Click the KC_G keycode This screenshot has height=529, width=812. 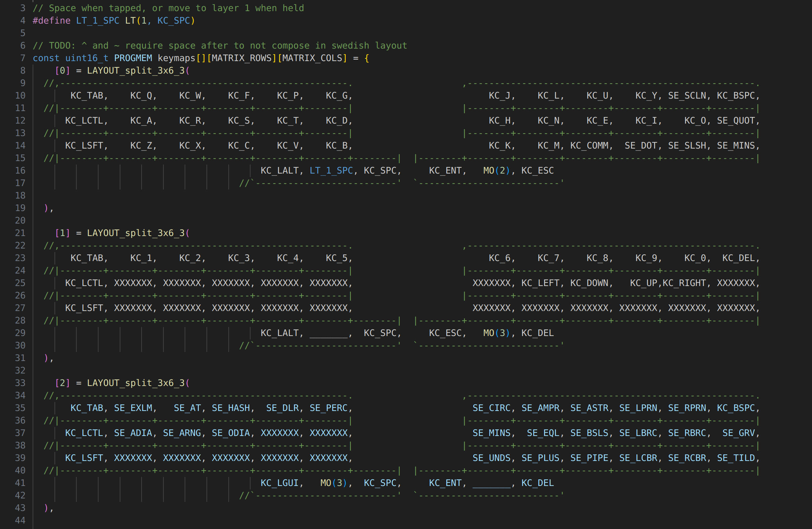click(x=337, y=95)
